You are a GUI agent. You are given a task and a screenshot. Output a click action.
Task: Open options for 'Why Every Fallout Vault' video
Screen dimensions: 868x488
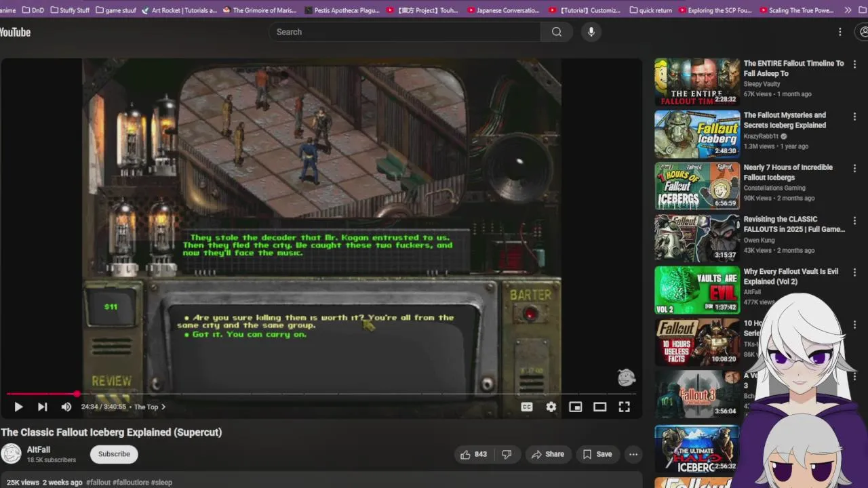[x=854, y=272]
